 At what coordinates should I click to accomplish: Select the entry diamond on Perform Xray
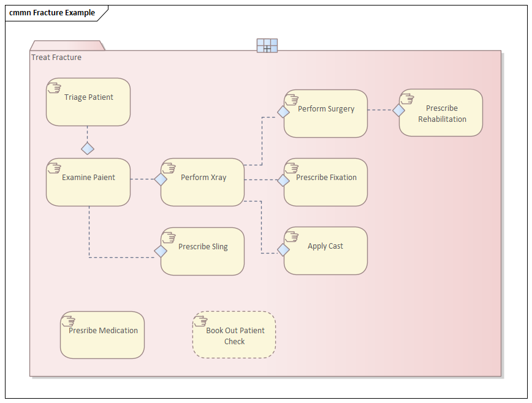tap(161, 179)
